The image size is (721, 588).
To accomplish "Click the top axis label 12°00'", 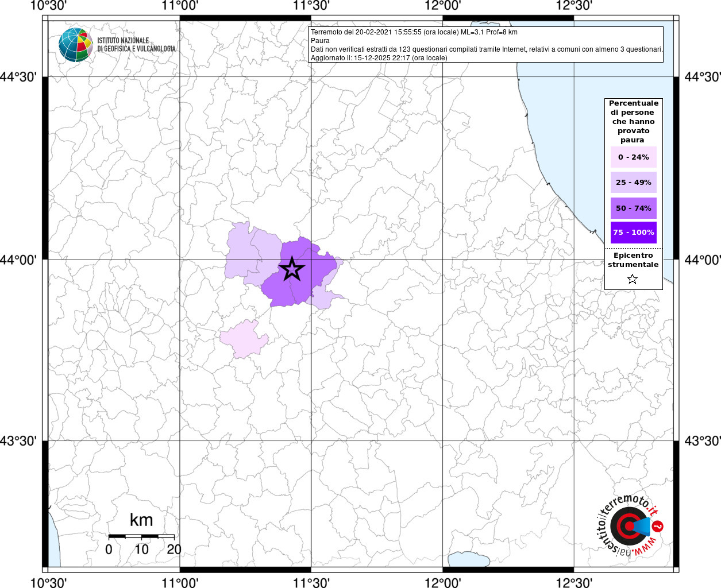I will pos(442,6).
